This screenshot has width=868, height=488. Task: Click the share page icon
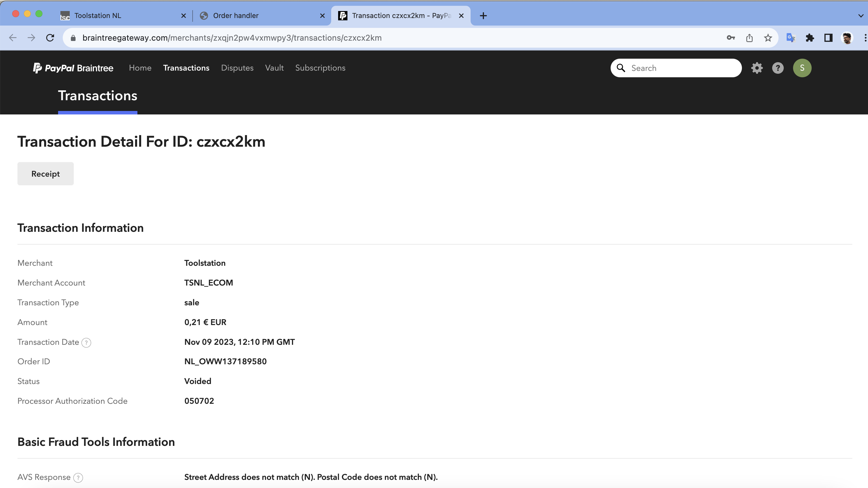[x=749, y=38]
